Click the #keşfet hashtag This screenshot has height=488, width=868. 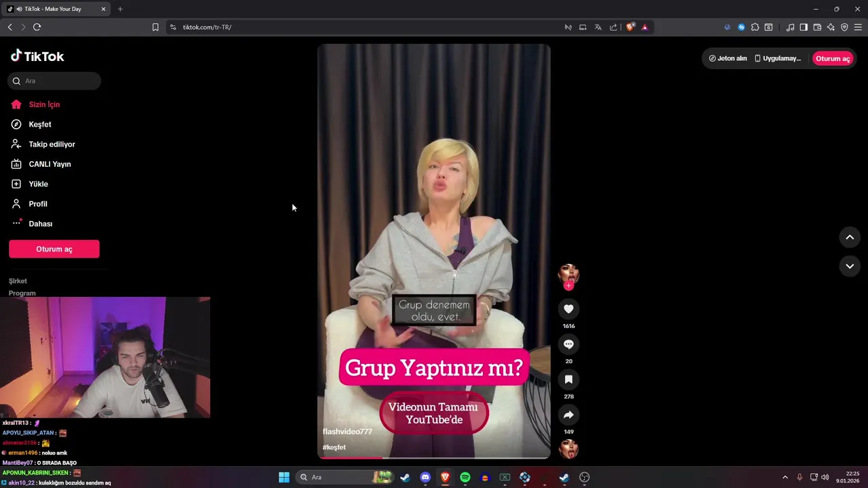point(334,447)
